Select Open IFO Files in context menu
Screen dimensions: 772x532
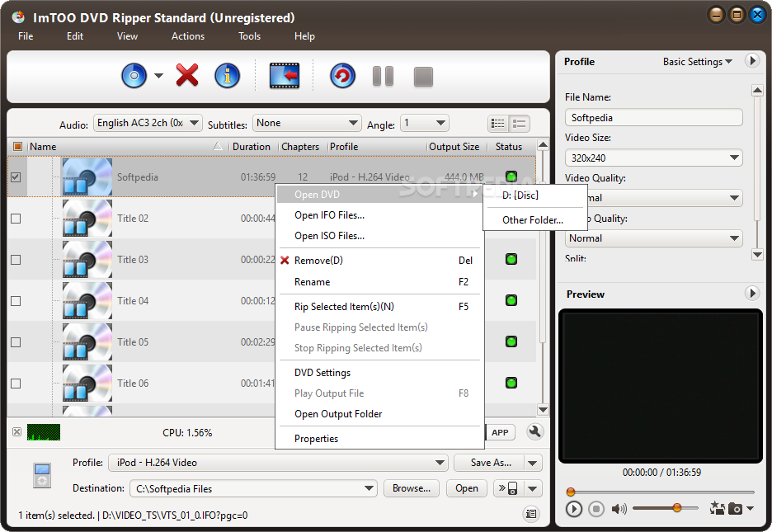[x=379, y=215]
